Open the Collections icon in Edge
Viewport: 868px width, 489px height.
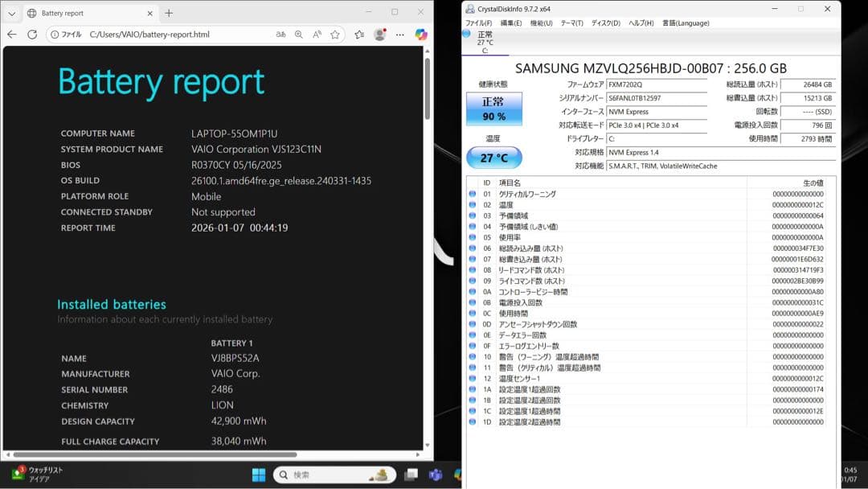(x=359, y=35)
